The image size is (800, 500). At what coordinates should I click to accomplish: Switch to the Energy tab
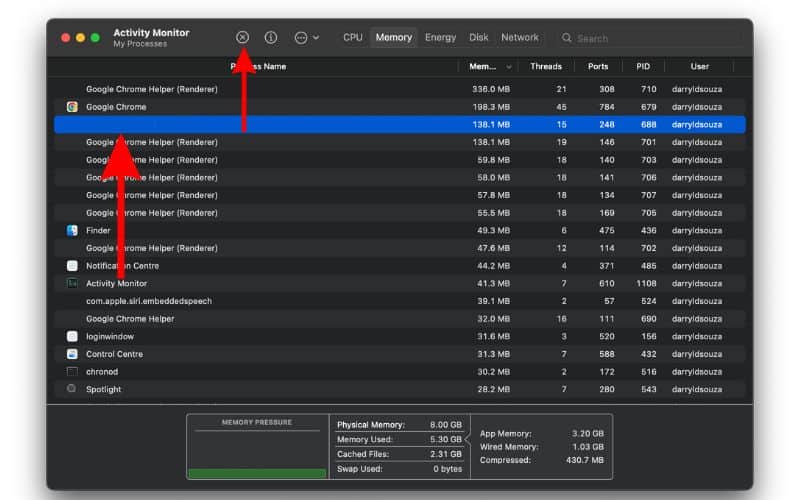pos(440,38)
